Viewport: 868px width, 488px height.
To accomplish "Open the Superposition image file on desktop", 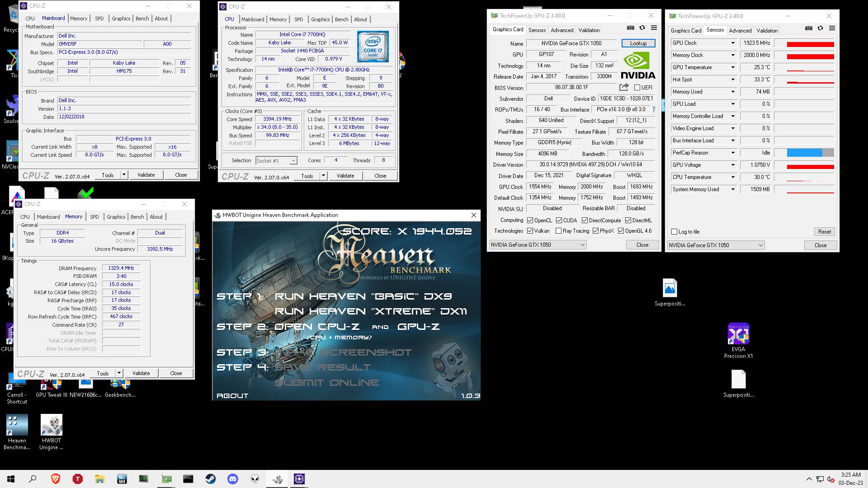I will point(670,293).
